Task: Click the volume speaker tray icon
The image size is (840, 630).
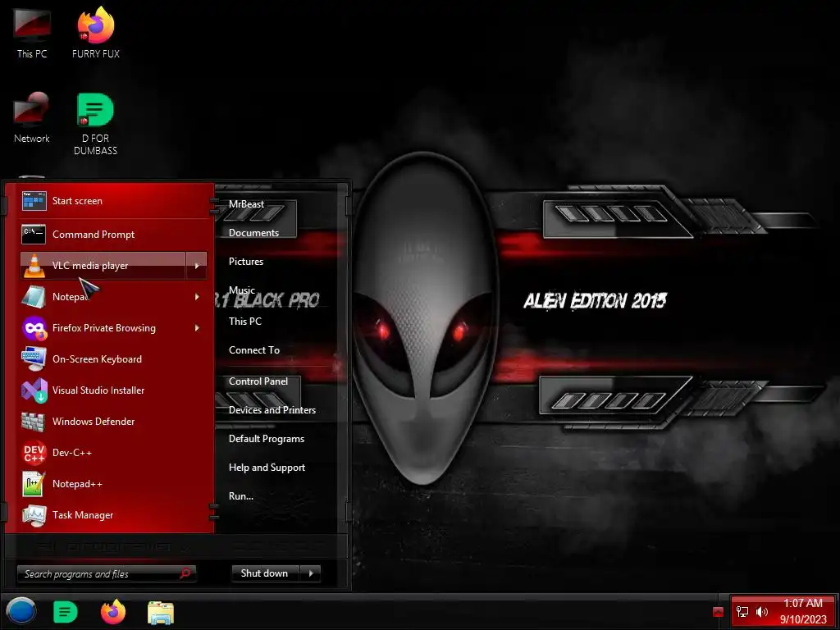Action: [x=762, y=611]
